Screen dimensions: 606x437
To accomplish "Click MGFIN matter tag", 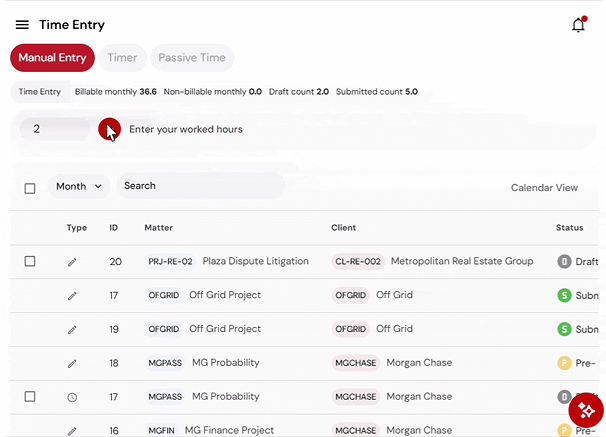I will (x=162, y=430).
